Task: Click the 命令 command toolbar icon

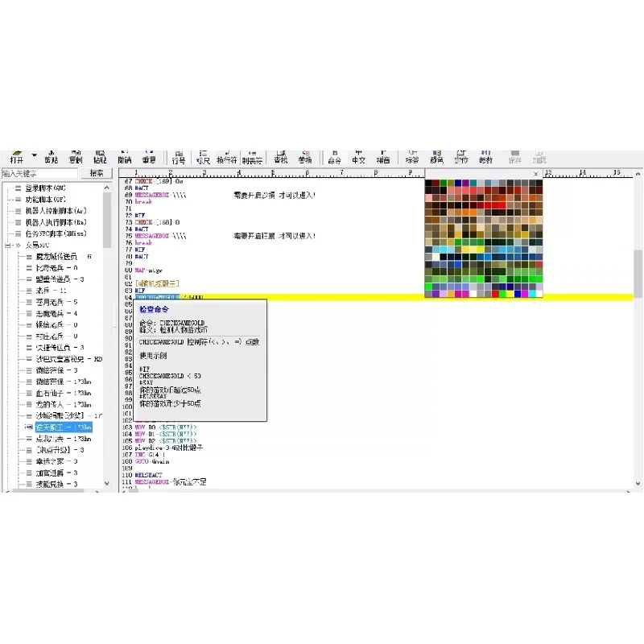Action: [x=334, y=158]
